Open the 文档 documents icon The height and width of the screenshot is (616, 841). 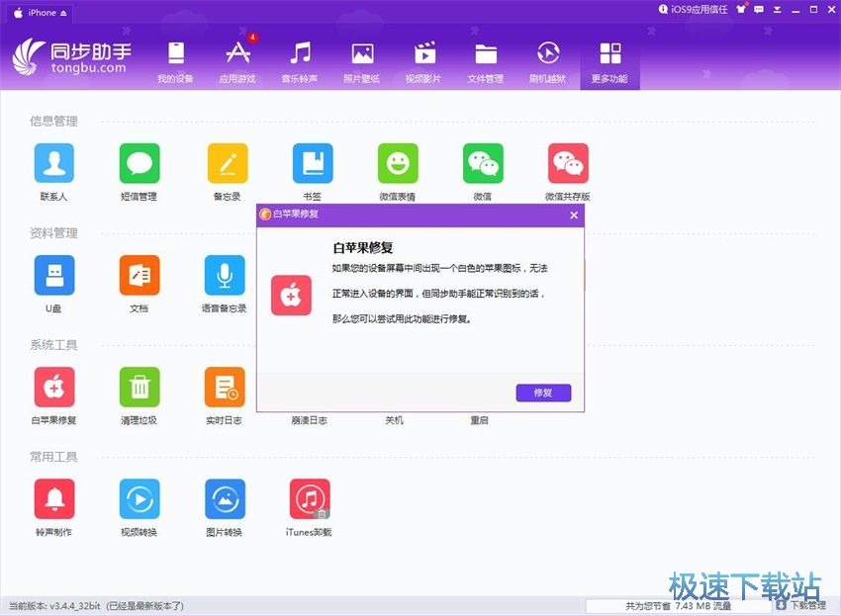click(x=140, y=275)
